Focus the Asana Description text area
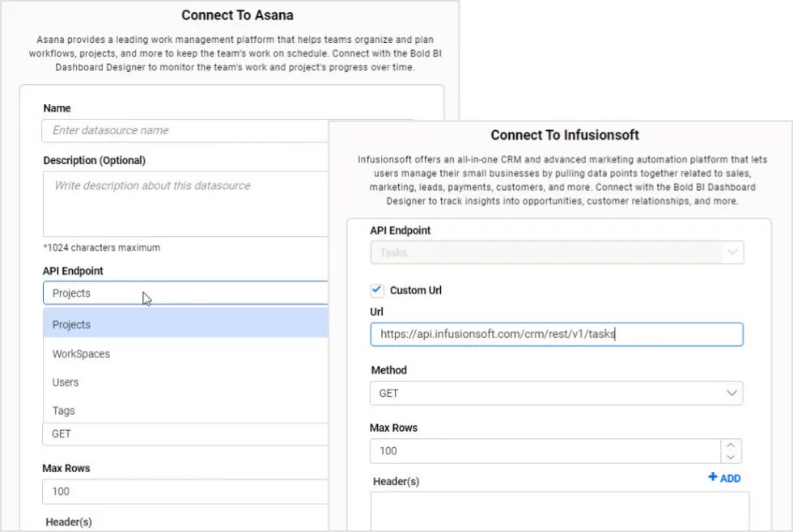Screen dimensions: 793x532 pos(186,203)
